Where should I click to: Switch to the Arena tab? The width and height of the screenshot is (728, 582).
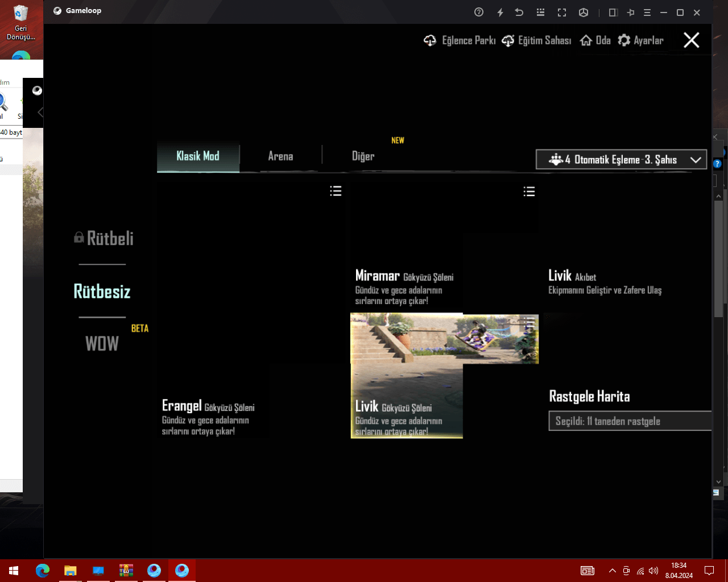[x=280, y=156]
